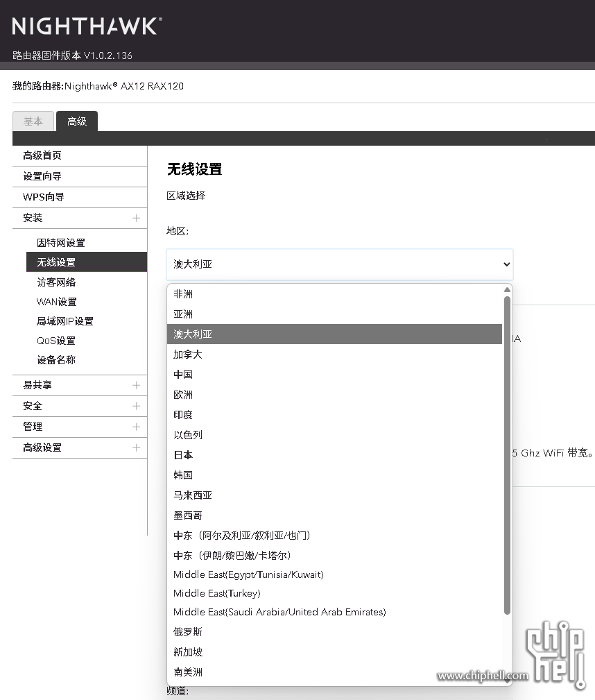Choose 马来西亚 from region list
The height and width of the screenshot is (700, 595).
[334, 495]
